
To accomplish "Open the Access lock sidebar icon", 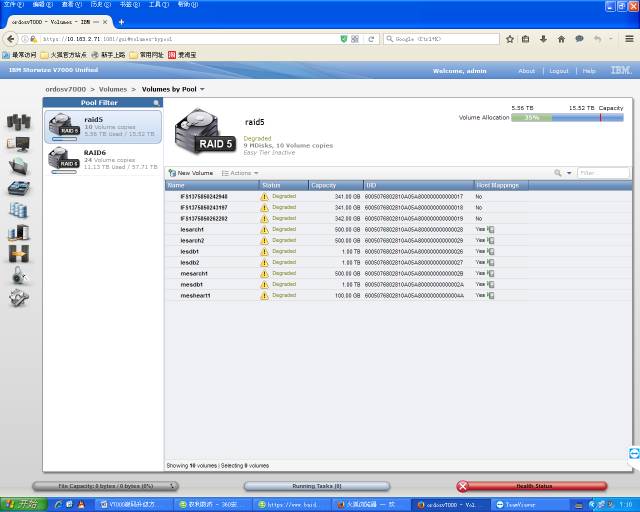I will [x=18, y=276].
